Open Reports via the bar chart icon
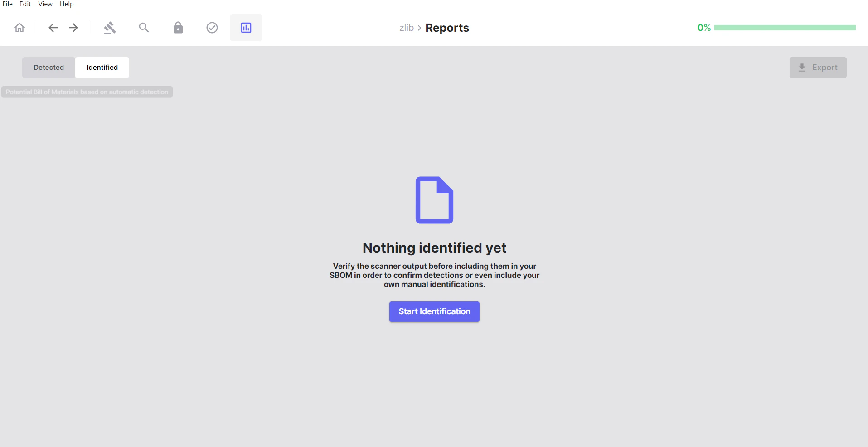This screenshot has height=447, width=868. click(x=246, y=27)
